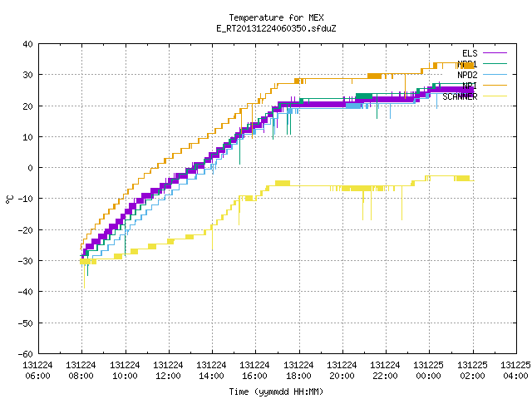Click the y-axis label -60
The width and height of the screenshot is (532, 399).
26,354
